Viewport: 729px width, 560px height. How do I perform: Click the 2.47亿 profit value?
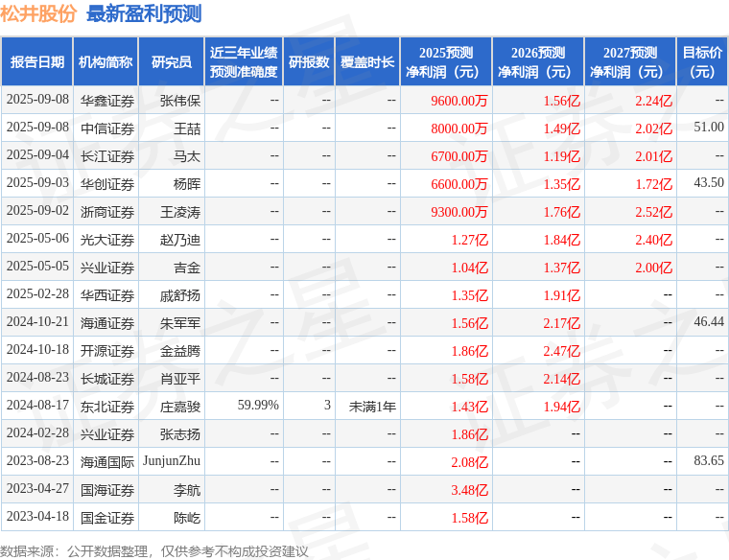562,351
